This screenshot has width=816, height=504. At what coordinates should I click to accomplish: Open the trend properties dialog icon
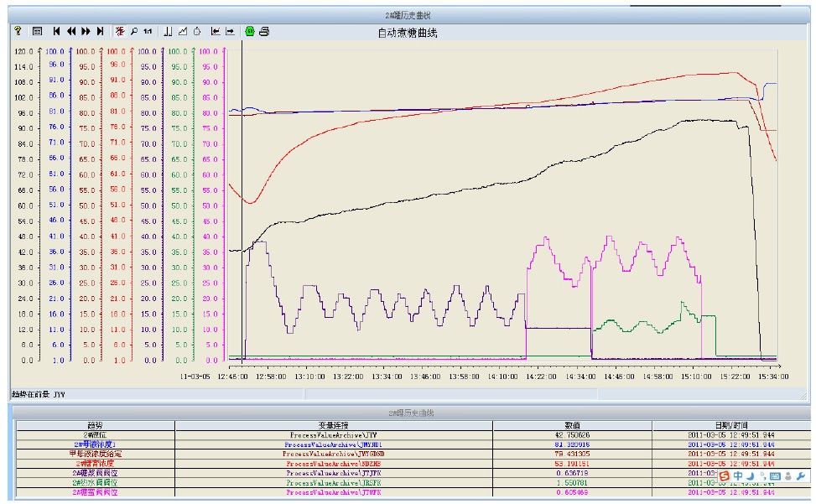click(37, 31)
